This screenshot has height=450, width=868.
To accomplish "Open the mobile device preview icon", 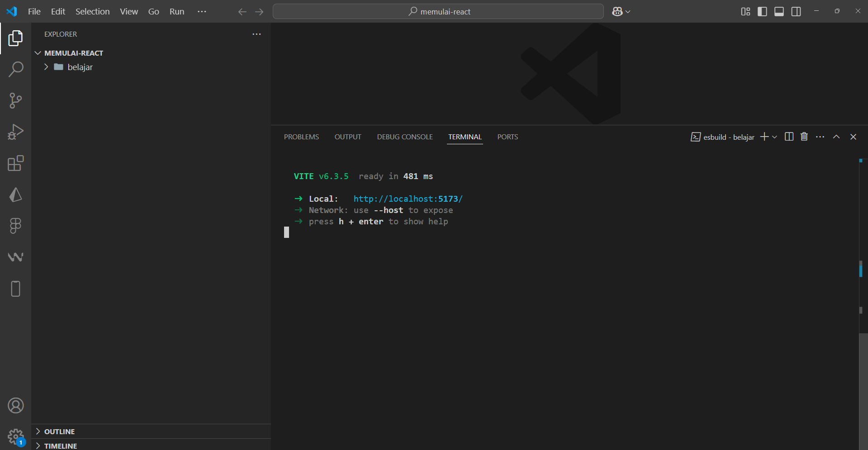I will (15, 289).
